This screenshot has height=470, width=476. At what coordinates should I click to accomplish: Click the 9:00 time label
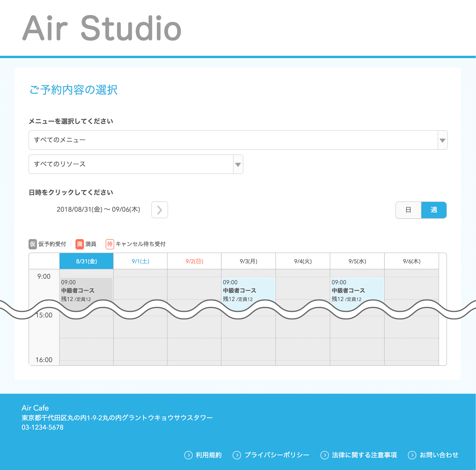[x=44, y=276]
